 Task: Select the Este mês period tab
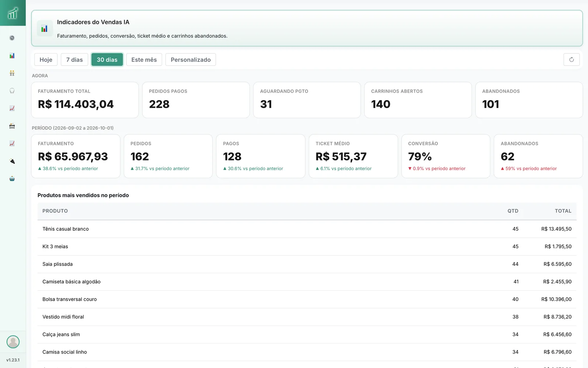144,60
